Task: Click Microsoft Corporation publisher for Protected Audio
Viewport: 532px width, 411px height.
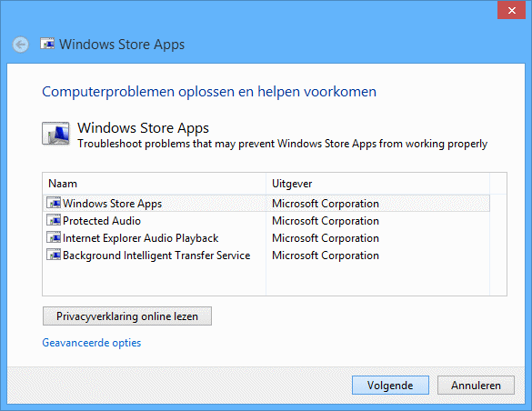Action: point(326,221)
